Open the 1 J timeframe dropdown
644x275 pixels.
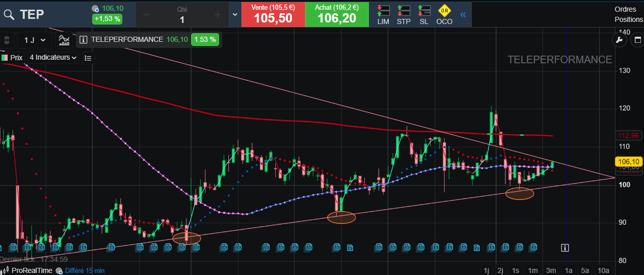coord(35,39)
